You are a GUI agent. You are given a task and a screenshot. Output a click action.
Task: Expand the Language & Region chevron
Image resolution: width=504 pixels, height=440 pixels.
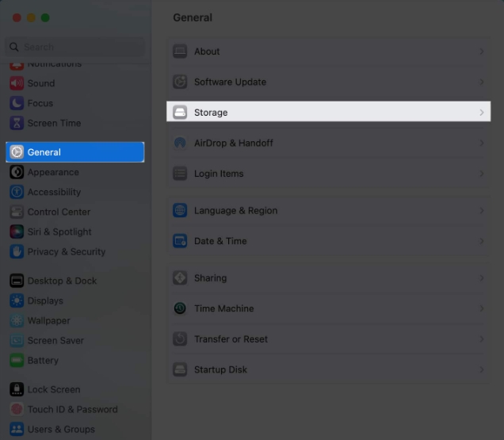click(x=482, y=211)
